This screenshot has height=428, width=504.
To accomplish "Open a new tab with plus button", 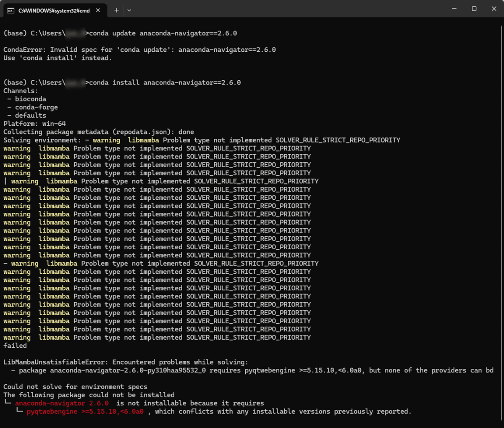I will 116,10.
